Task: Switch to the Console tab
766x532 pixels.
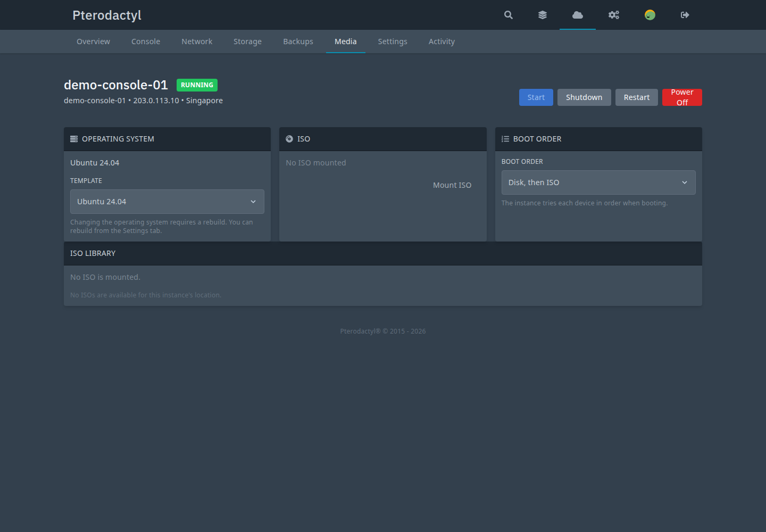Action: coord(146,41)
